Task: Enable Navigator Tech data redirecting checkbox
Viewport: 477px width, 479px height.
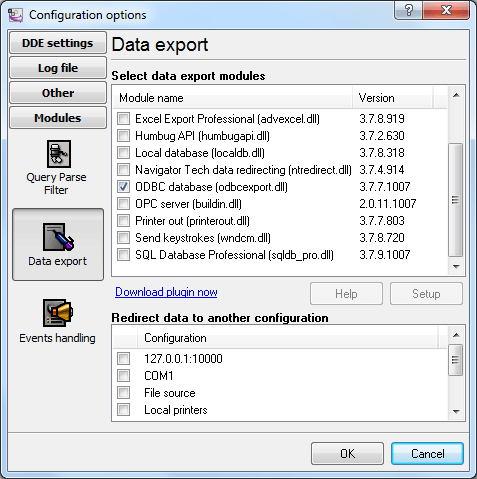Action: click(123, 170)
